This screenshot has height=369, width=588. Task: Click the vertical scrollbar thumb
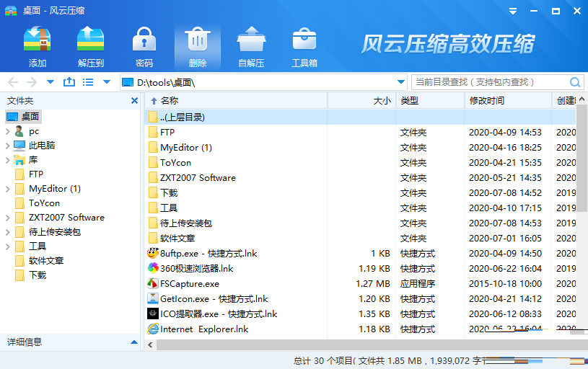pos(582,158)
